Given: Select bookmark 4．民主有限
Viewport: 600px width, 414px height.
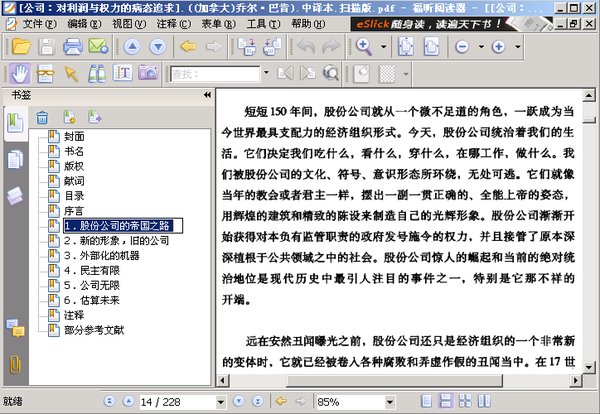Looking at the screenshot, I should click(x=92, y=271).
